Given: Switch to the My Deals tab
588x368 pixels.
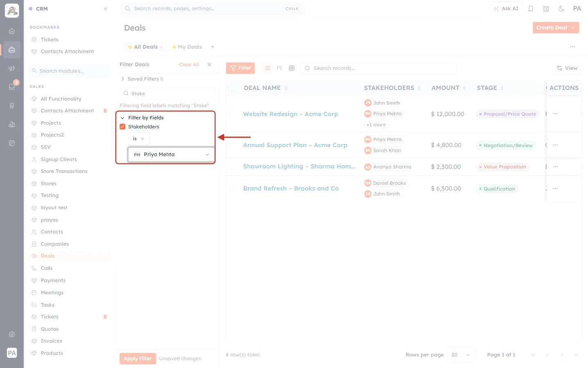Looking at the screenshot, I should click(x=187, y=47).
